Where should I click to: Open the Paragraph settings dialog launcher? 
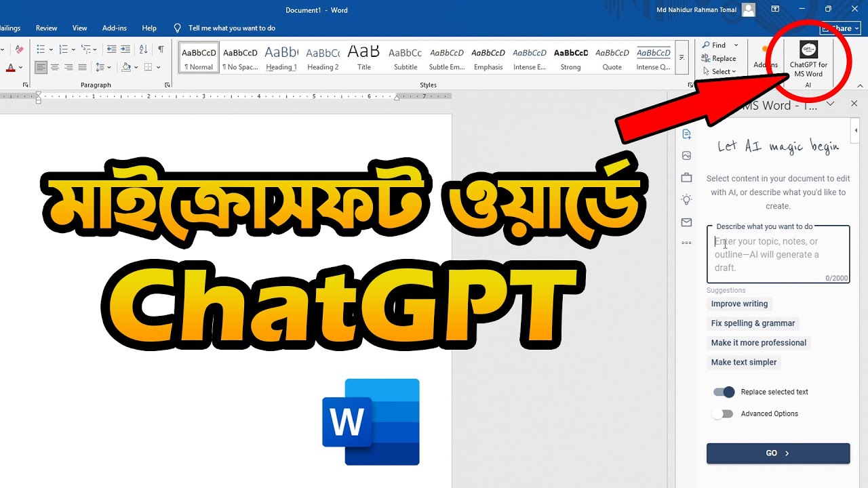coord(167,85)
